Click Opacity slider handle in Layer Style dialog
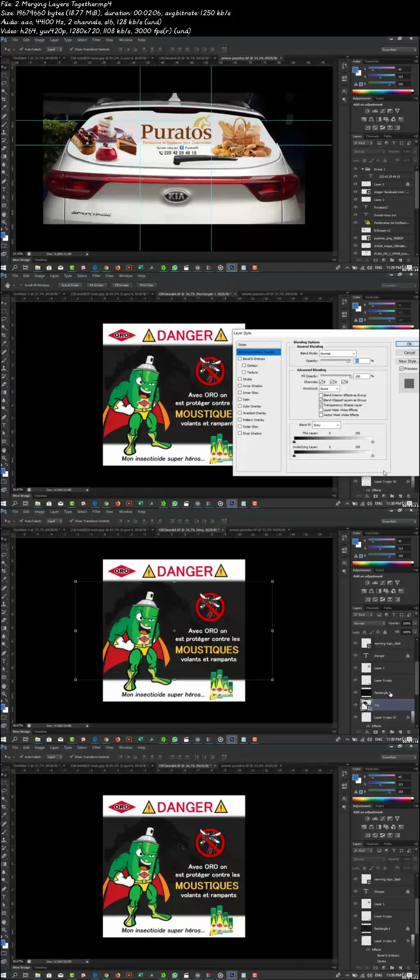This screenshot has height=980, width=420. click(x=349, y=361)
